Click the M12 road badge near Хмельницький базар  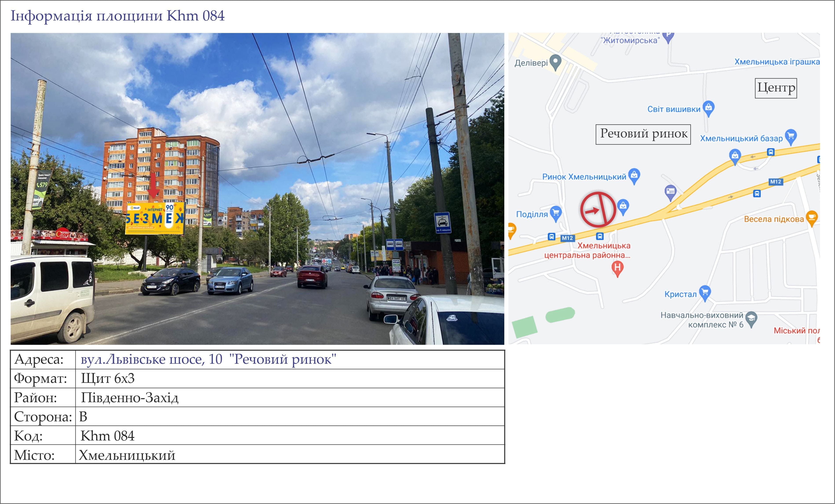tap(776, 182)
